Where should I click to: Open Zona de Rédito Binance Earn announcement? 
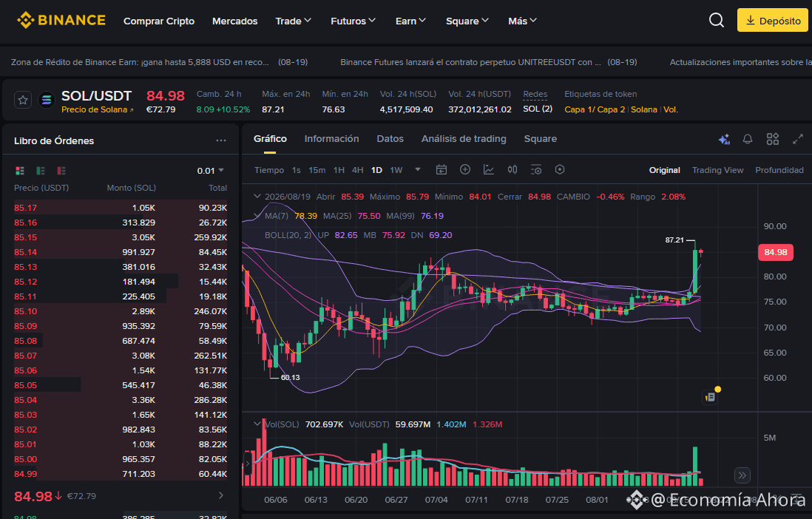[160, 61]
